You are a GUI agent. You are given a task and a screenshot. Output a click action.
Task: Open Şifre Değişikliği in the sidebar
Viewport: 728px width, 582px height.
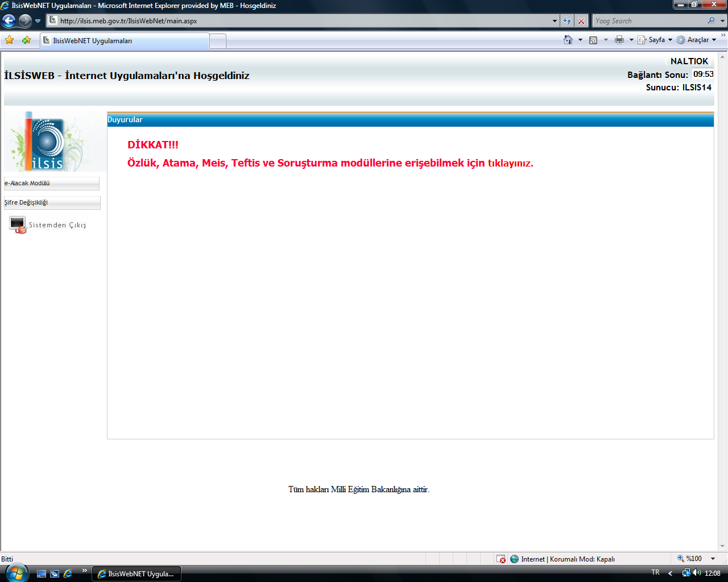tap(52, 203)
